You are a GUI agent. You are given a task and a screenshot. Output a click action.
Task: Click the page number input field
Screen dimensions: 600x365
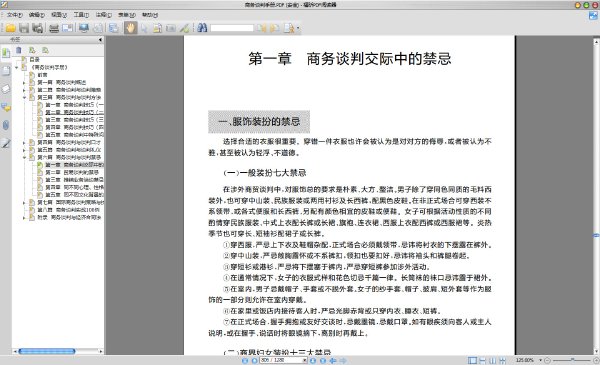pos(281,360)
